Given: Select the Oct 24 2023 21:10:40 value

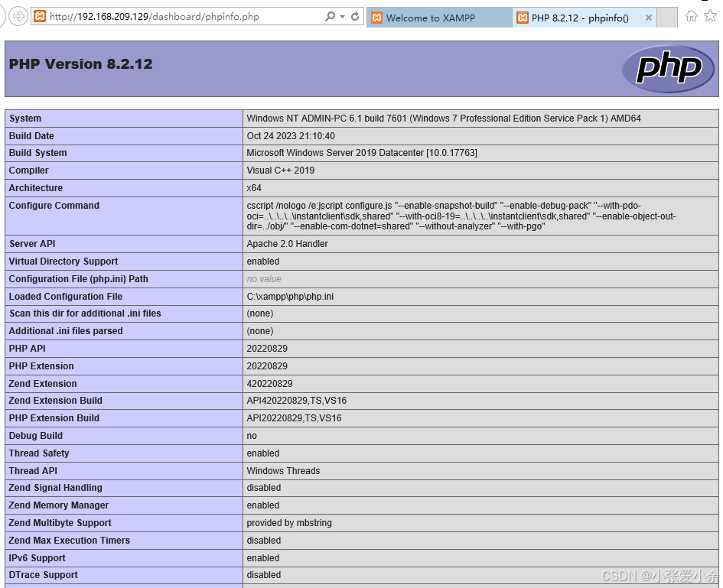Looking at the screenshot, I should [x=291, y=136].
